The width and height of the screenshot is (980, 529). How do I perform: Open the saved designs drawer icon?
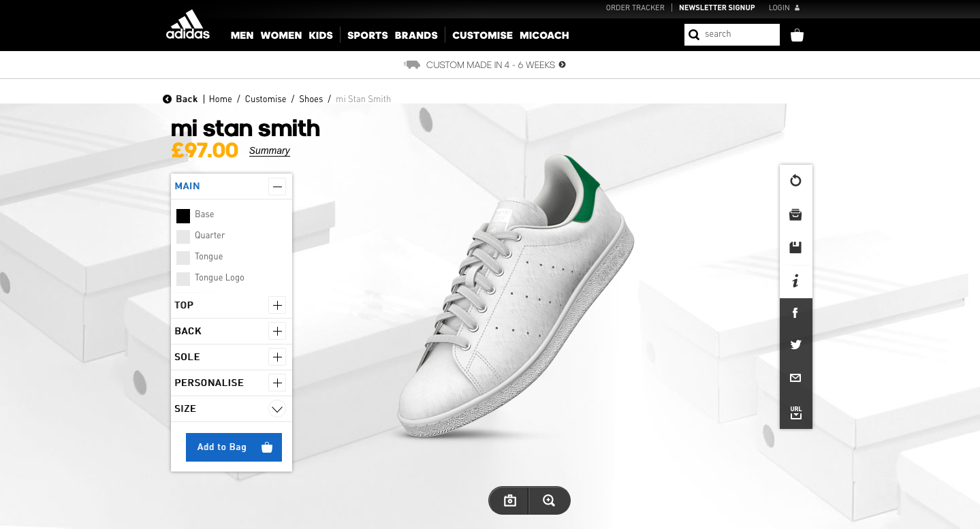click(795, 215)
